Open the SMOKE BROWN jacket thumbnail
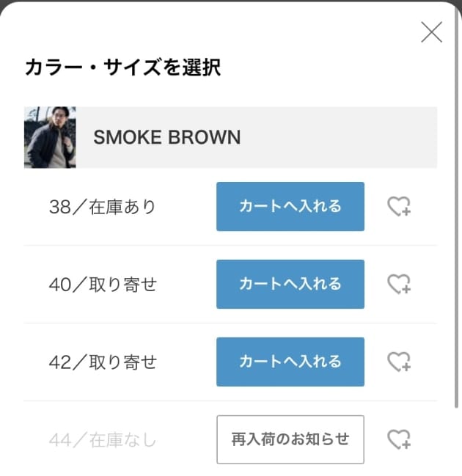The image size is (462, 476). click(x=50, y=137)
